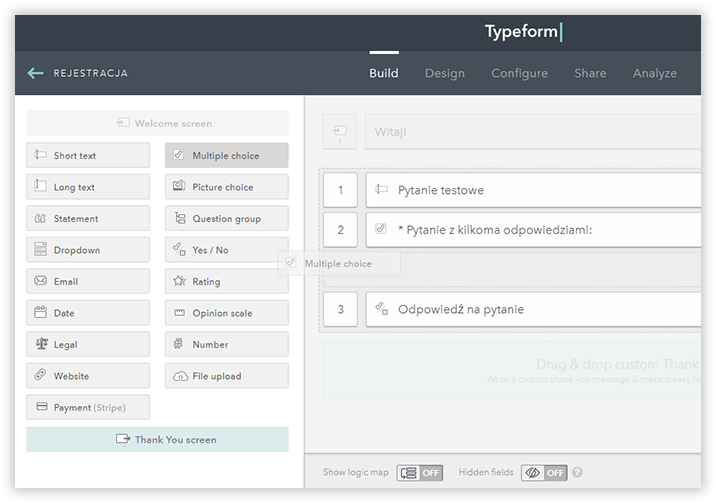The width and height of the screenshot is (716, 503).
Task: Open question Odpowiedź na pytanie
Action: (533, 309)
